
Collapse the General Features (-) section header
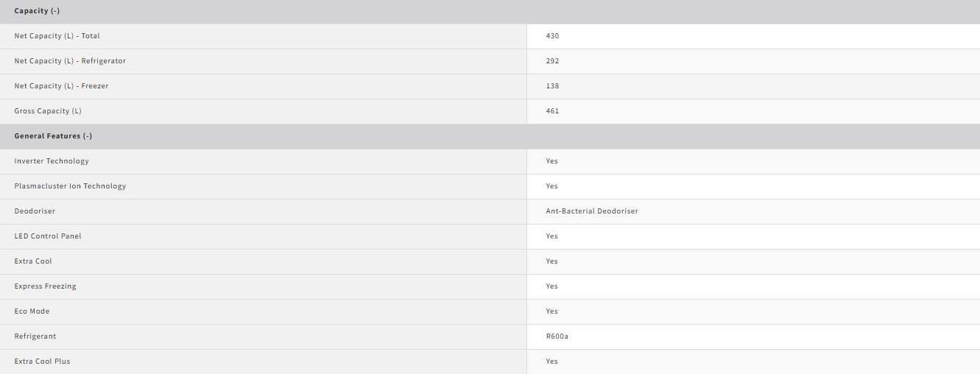pyautogui.click(x=490, y=136)
